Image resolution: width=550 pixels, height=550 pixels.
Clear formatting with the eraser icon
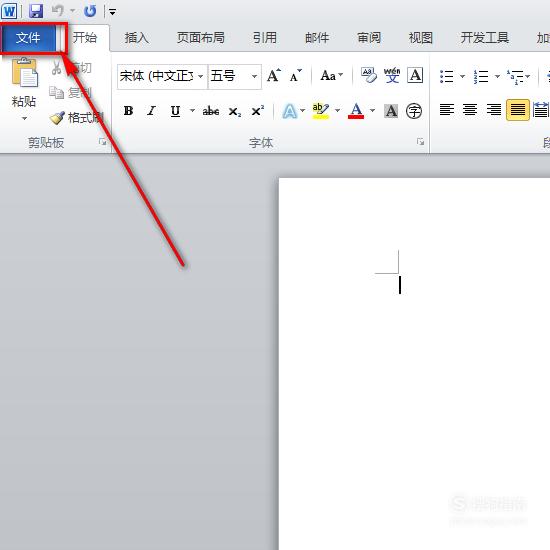tap(369, 75)
